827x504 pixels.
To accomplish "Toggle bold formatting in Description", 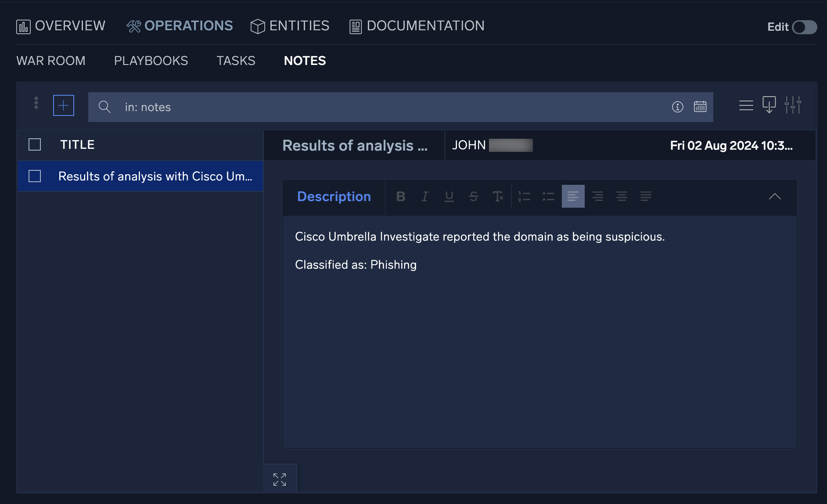I will pyautogui.click(x=400, y=197).
